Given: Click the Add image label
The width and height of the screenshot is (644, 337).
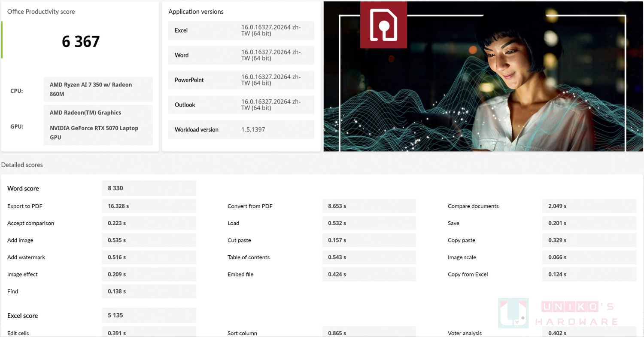Looking at the screenshot, I should click(20, 240).
